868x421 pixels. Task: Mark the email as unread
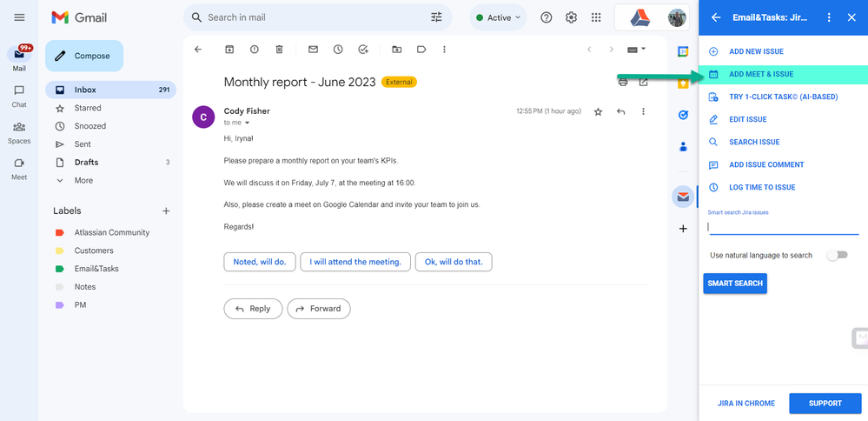tap(313, 50)
